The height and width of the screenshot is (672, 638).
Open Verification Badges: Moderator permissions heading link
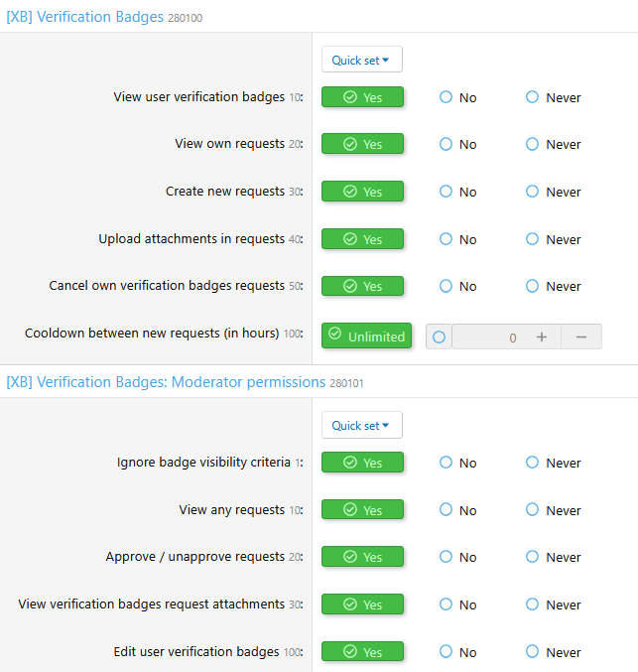click(166, 382)
